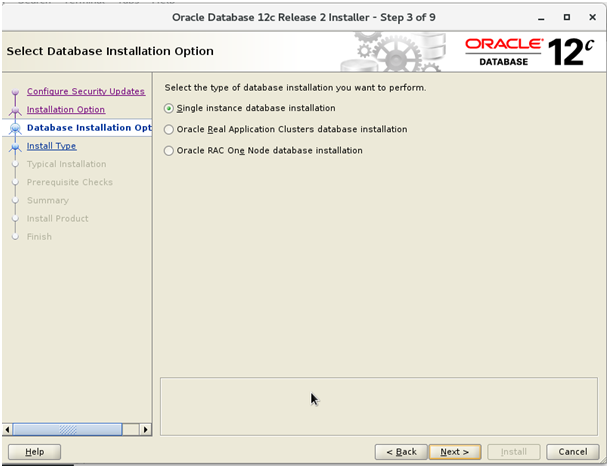Choose Oracle Real Application Clusters database installation
609x468 pixels.
coord(168,129)
